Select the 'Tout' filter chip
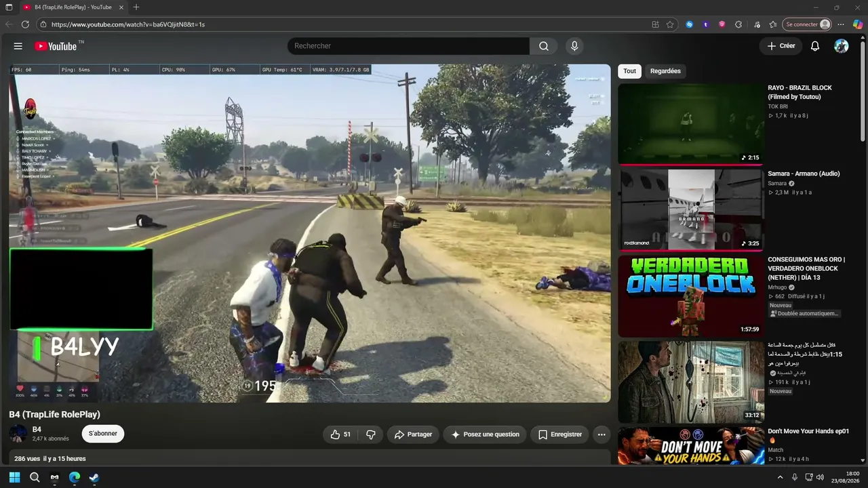 630,71
